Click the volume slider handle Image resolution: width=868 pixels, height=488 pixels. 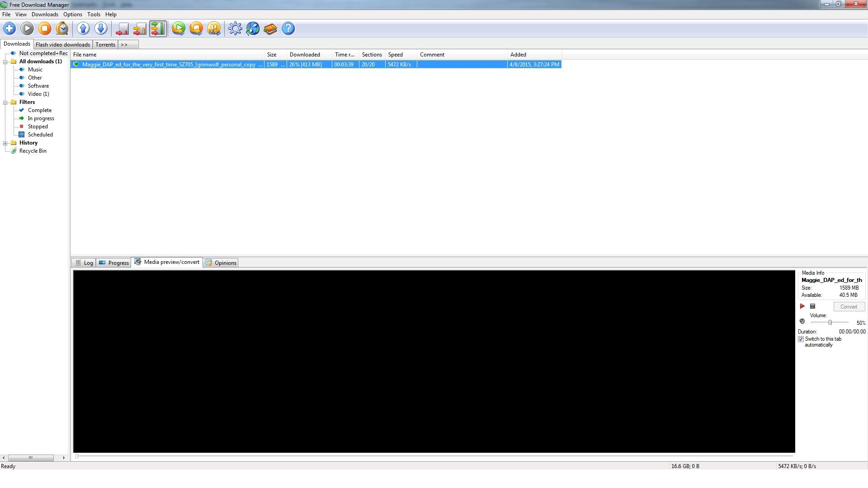point(830,323)
